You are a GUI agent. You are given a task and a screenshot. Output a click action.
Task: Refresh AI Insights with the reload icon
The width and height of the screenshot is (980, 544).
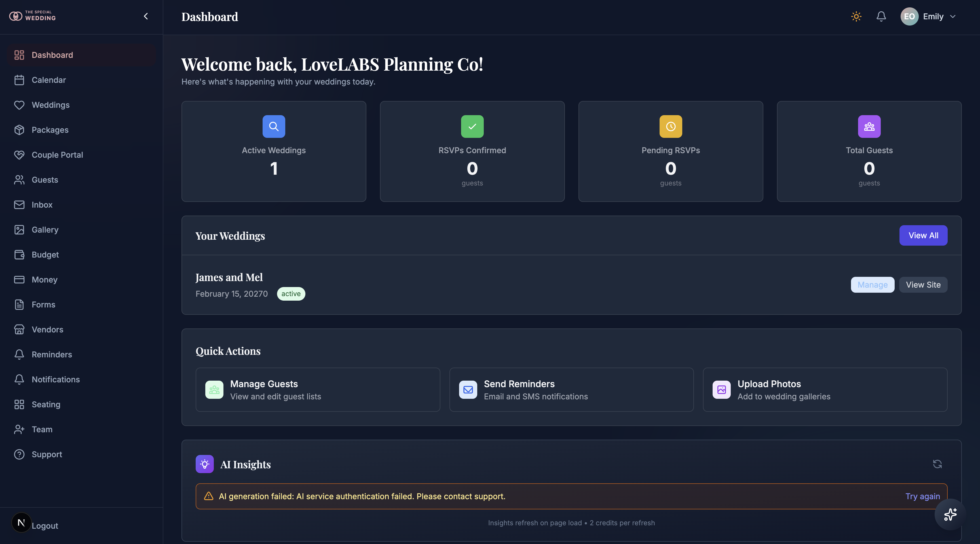point(937,464)
